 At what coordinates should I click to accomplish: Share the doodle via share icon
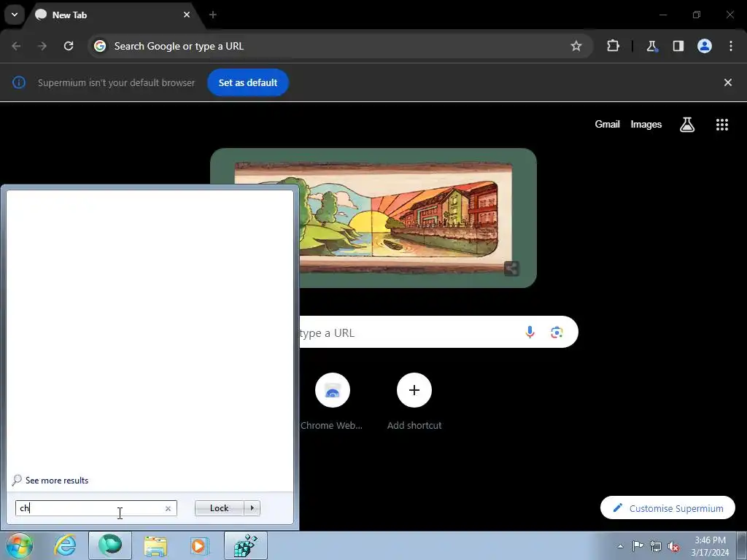(511, 268)
